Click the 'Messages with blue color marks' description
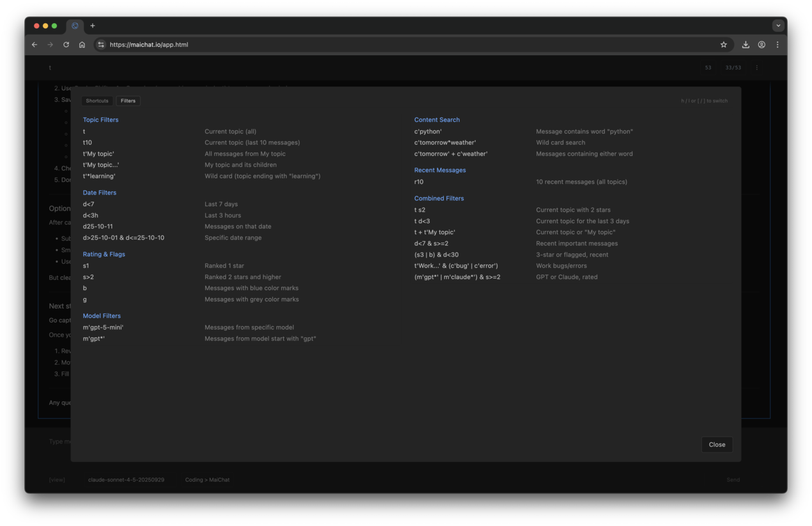Viewport: 812px width, 526px height. [x=251, y=288]
